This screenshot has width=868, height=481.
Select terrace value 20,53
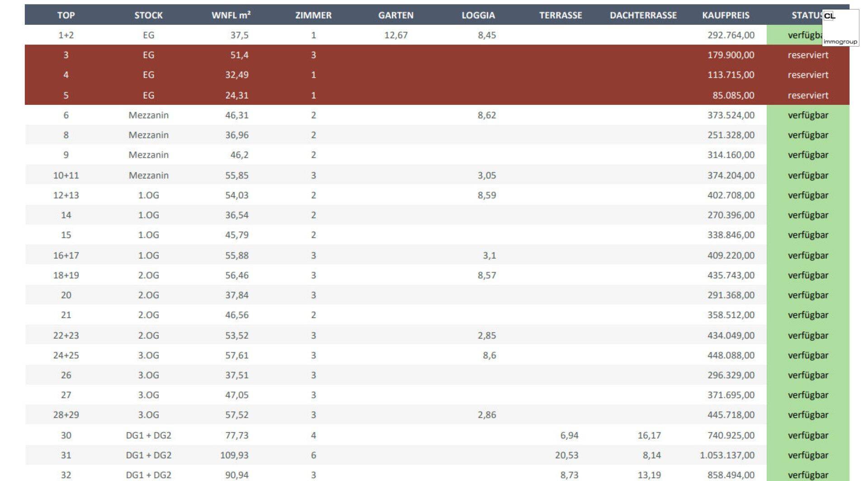pos(567,455)
